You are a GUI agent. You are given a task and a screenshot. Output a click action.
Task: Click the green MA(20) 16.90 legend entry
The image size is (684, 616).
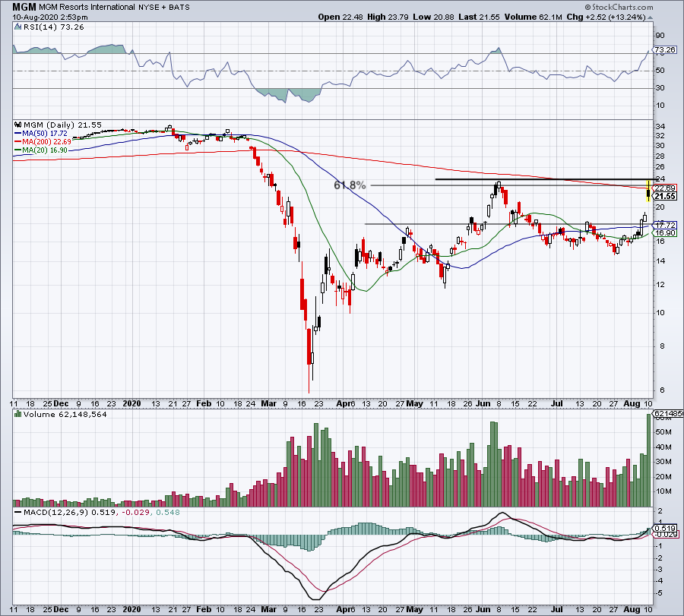41,150
